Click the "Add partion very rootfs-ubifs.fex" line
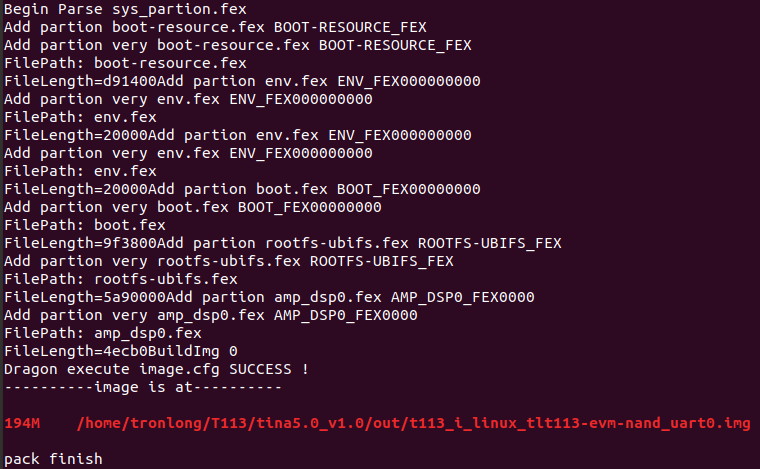Viewport: 760px width, 469px height. pyautogui.click(x=228, y=261)
